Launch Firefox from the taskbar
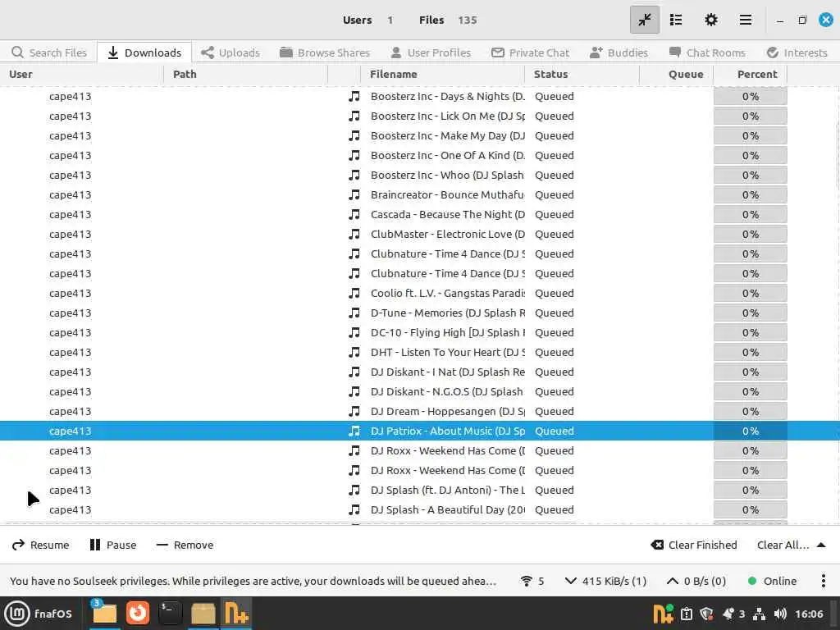The width and height of the screenshot is (840, 630). pyautogui.click(x=138, y=614)
